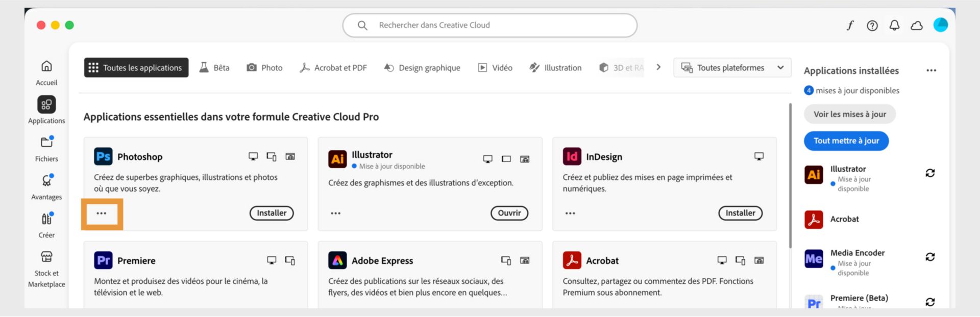The height and width of the screenshot is (317, 980).
Task: Open Applications installées more options
Action: 931,70
